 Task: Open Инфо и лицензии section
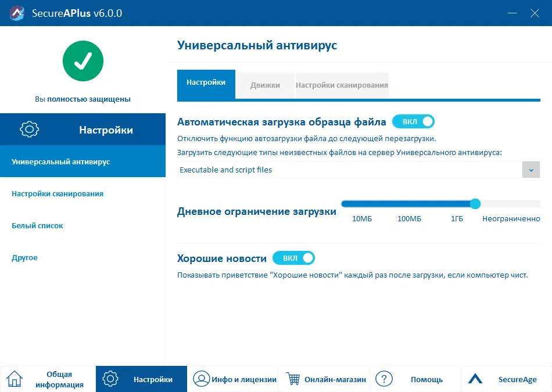(x=232, y=379)
